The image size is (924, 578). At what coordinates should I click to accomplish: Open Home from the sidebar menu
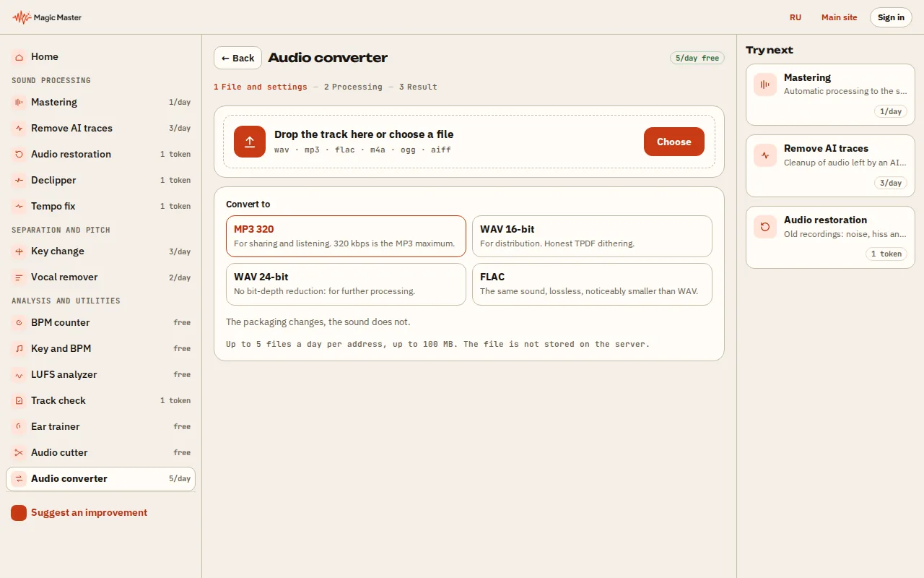101,56
